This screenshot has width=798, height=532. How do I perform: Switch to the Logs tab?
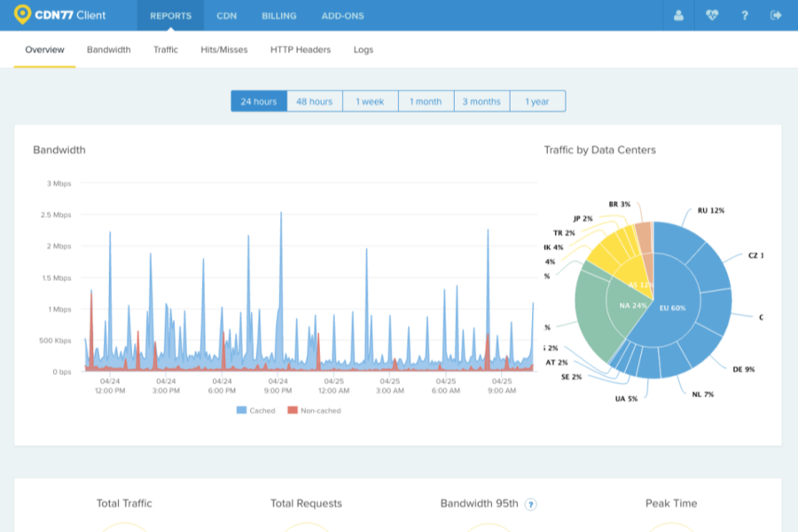point(364,50)
